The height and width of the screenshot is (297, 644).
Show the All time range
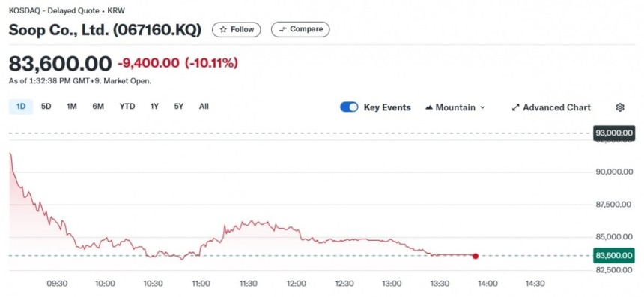pyautogui.click(x=204, y=106)
